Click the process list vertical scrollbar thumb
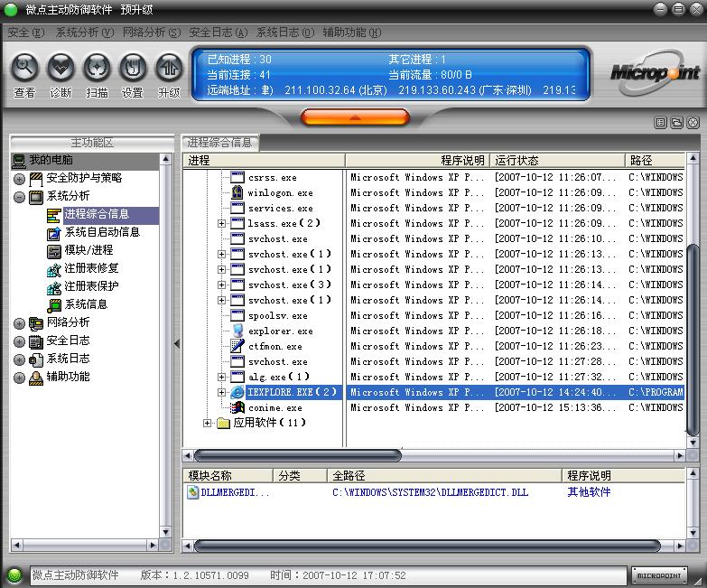The width and height of the screenshot is (707, 588). click(x=693, y=341)
